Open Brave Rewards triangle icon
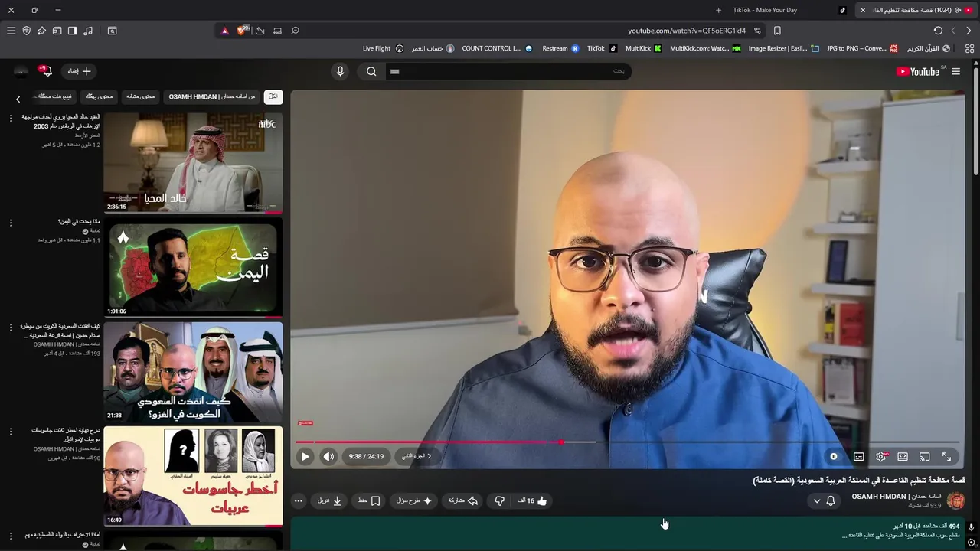980x551 pixels. (224, 31)
